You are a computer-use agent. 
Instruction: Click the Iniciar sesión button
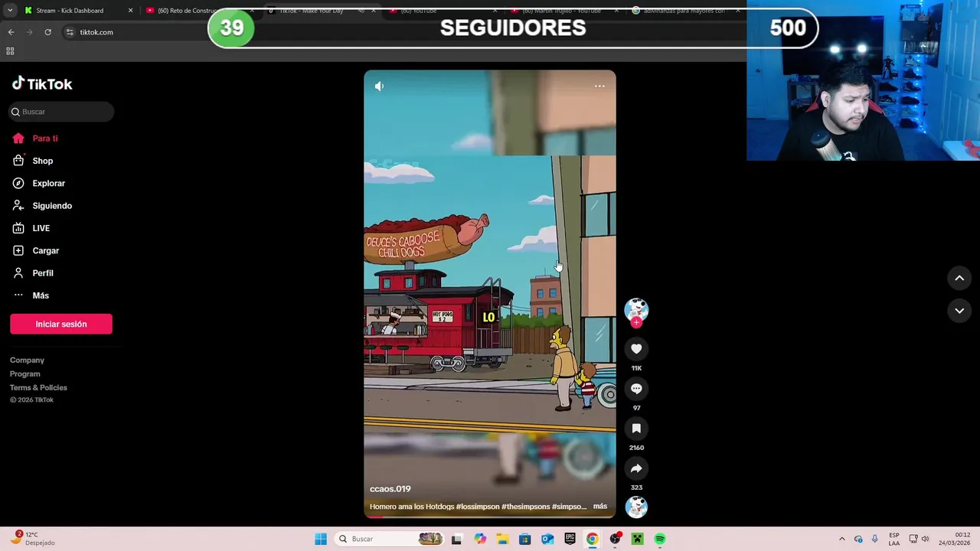61,324
